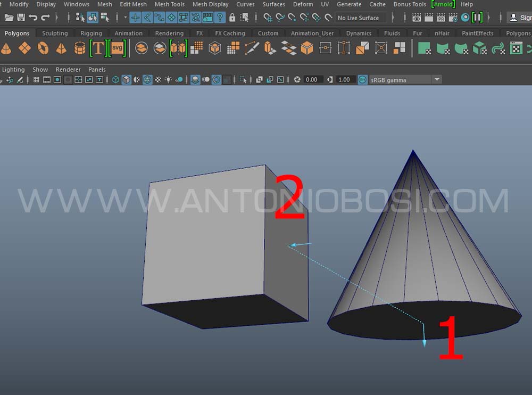Import SVG with the svg shelf icon
This screenshot has width=532, height=395.
tap(118, 48)
